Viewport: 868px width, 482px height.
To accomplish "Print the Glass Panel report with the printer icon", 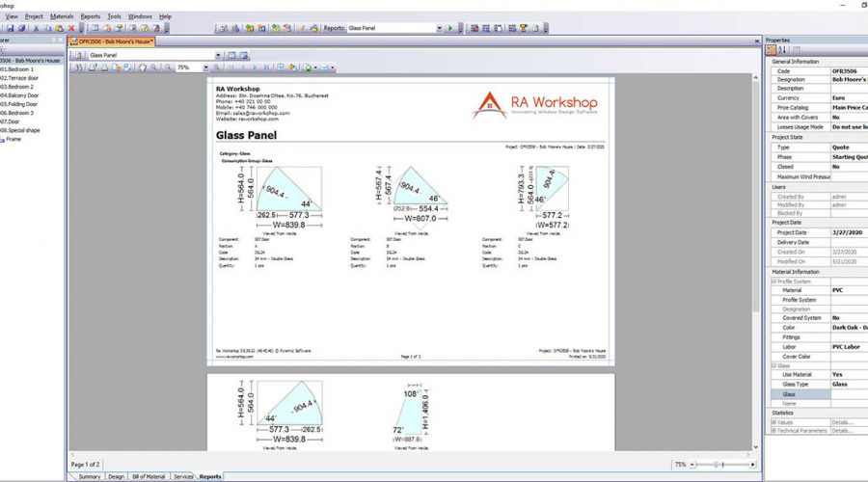I will click(x=104, y=67).
